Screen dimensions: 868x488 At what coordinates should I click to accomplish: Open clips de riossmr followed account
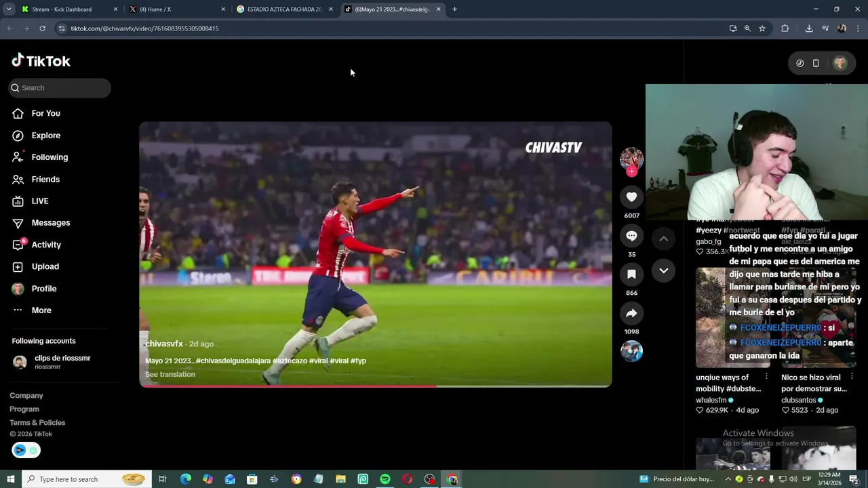(x=52, y=362)
